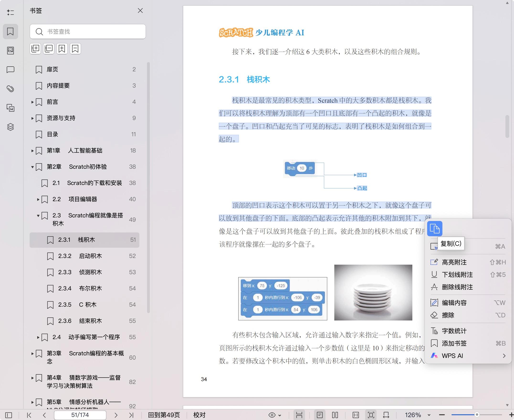The width and height of the screenshot is (514, 420).
Task: Open the layers panel icon in sidebar
Action: tap(10, 127)
